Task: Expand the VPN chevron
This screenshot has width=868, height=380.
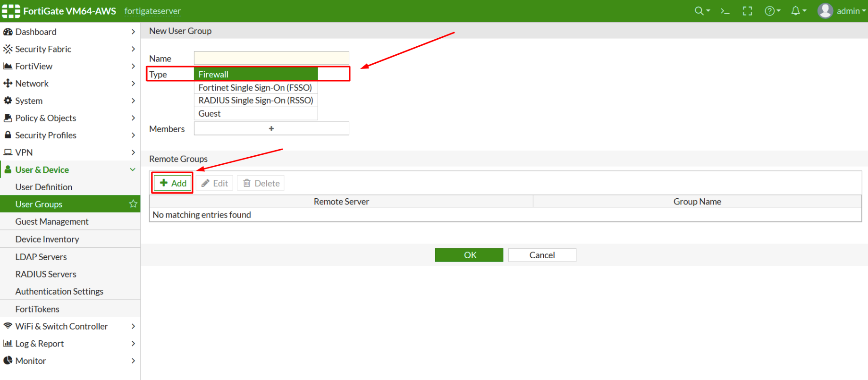Action: point(133,152)
